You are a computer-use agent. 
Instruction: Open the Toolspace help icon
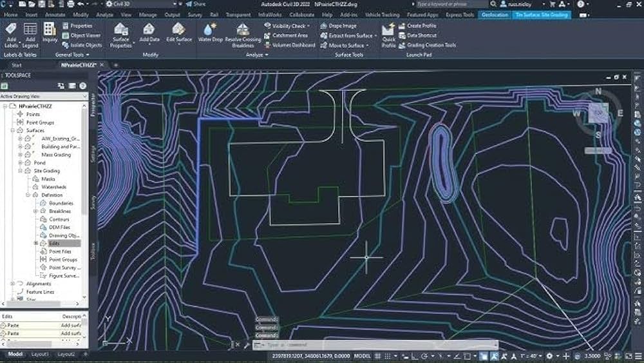coord(82,86)
